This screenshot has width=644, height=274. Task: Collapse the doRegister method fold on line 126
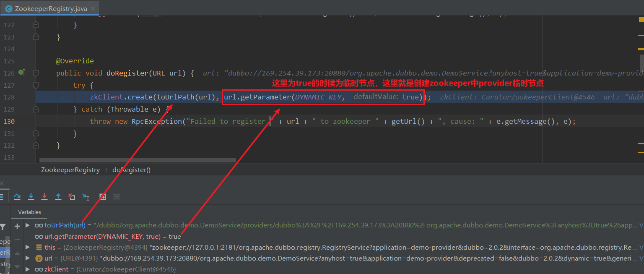36,73
